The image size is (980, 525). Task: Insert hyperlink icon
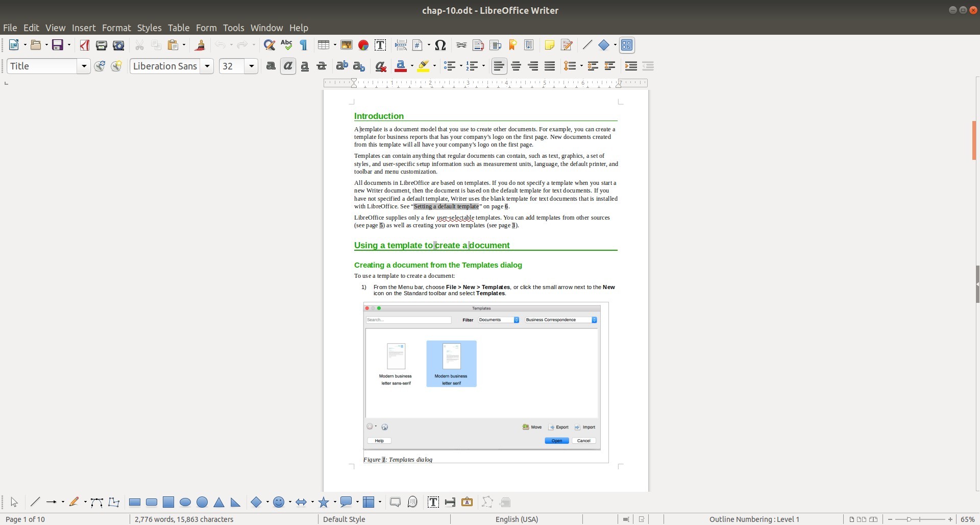pyautogui.click(x=461, y=45)
